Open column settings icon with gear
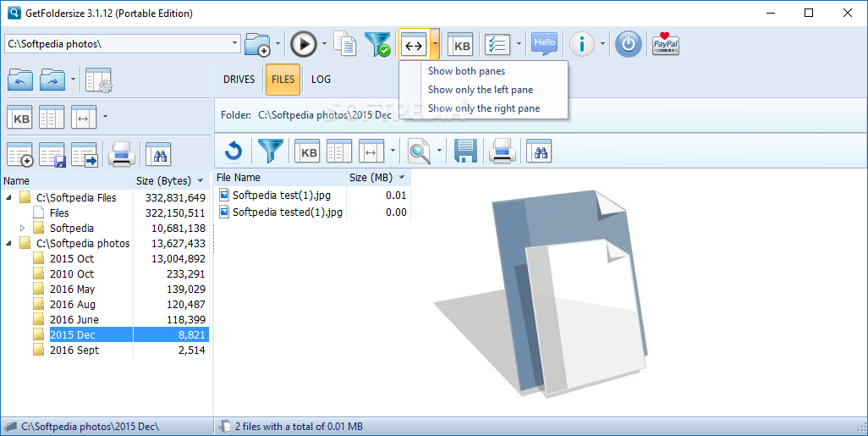Screen dimensions: 868x436 coord(99,80)
